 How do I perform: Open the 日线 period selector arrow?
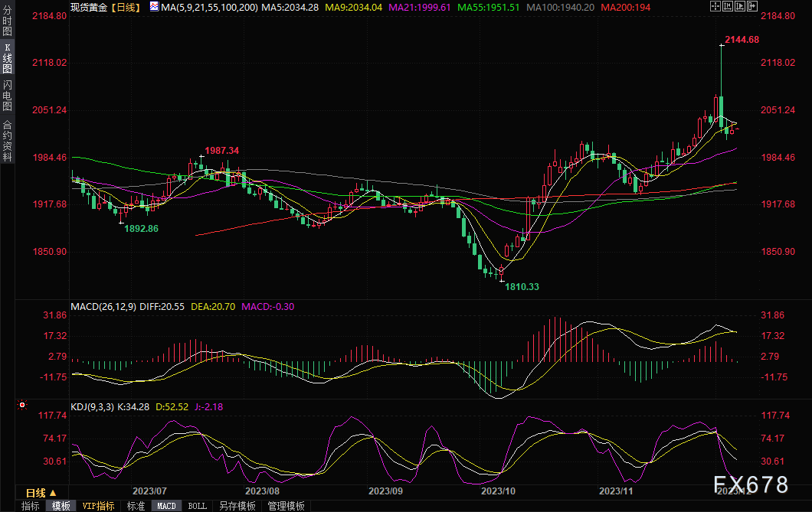point(53,493)
